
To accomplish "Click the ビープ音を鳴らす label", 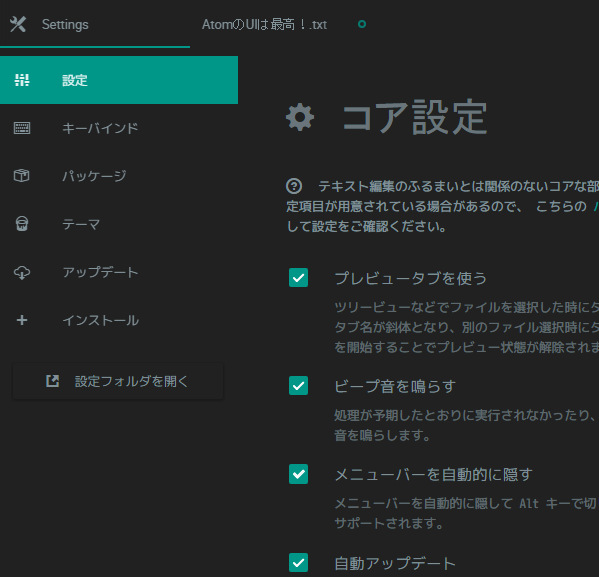I will coord(395,386).
